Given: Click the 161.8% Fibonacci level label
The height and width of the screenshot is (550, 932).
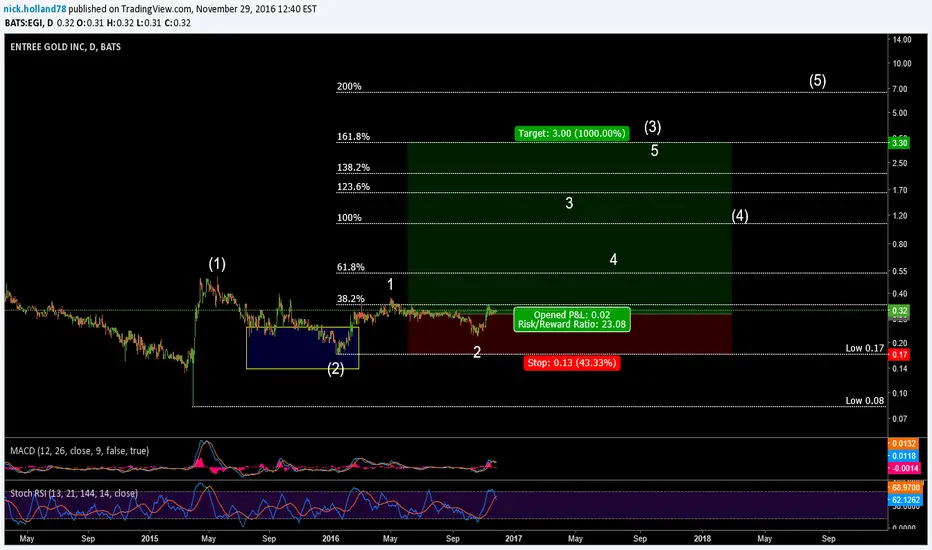Looking at the screenshot, I should [353, 136].
